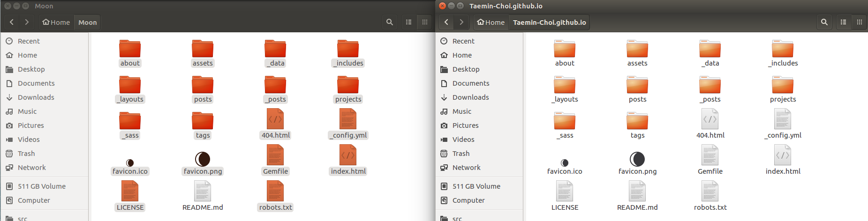
Task: Select _posts folder in Moon window
Action: pyautogui.click(x=275, y=89)
